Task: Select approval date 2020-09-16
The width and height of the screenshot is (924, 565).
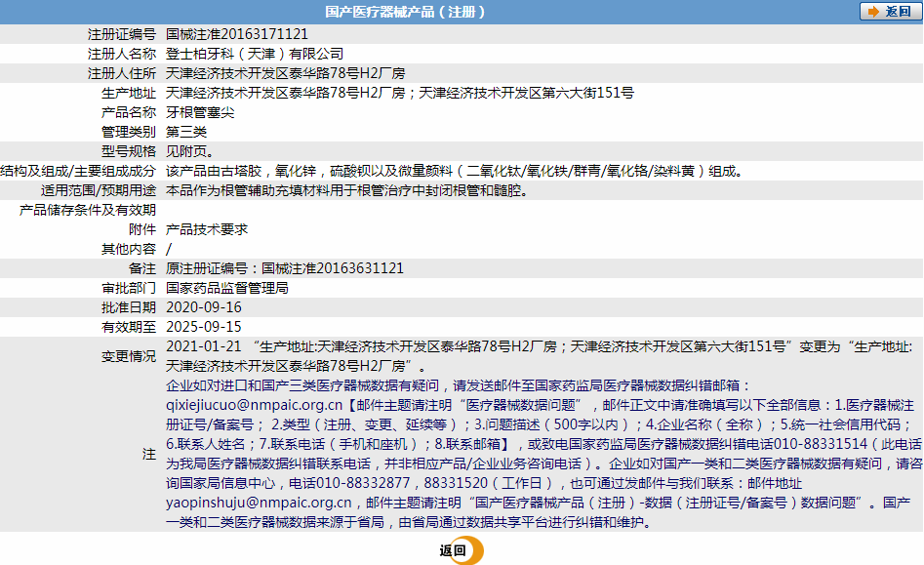Action: tap(204, 307)
